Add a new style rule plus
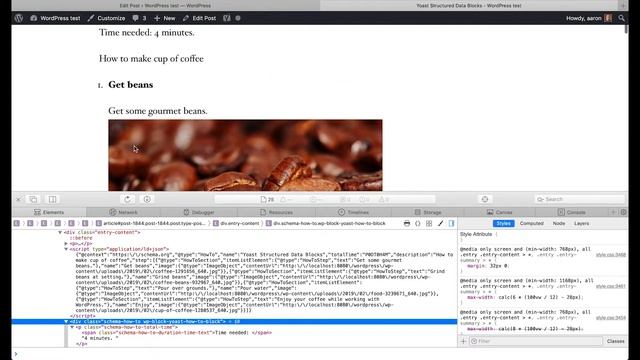The width and height of the screenshot is (640, 360). coord(463,341)
